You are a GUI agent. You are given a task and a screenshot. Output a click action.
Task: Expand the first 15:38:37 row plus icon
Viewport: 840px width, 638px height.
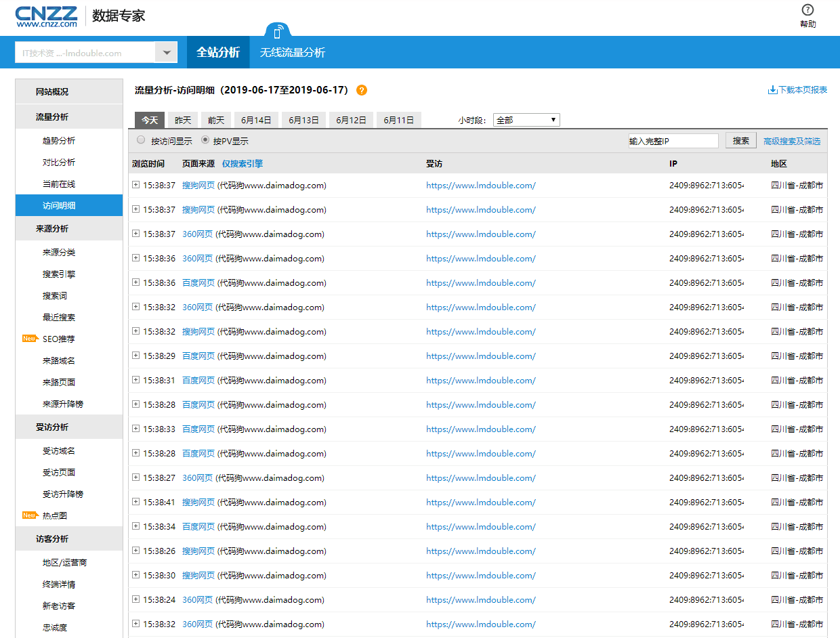coord(135,185)
